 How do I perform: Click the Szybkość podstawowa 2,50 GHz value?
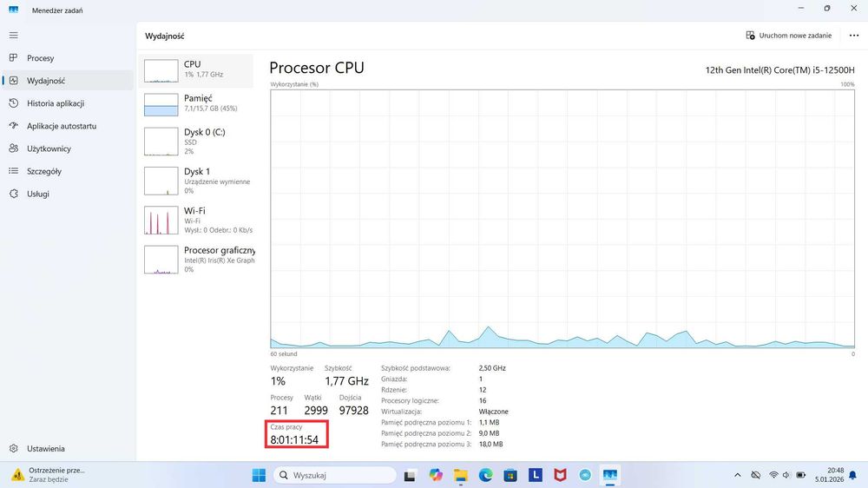click(x=492, y=368)
